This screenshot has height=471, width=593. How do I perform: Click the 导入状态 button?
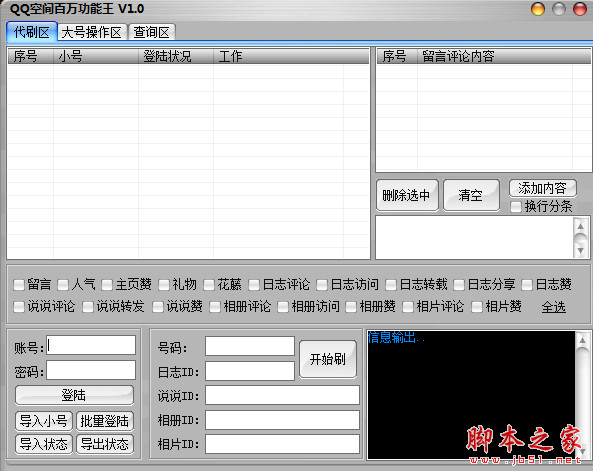click(x=43, y=444)
